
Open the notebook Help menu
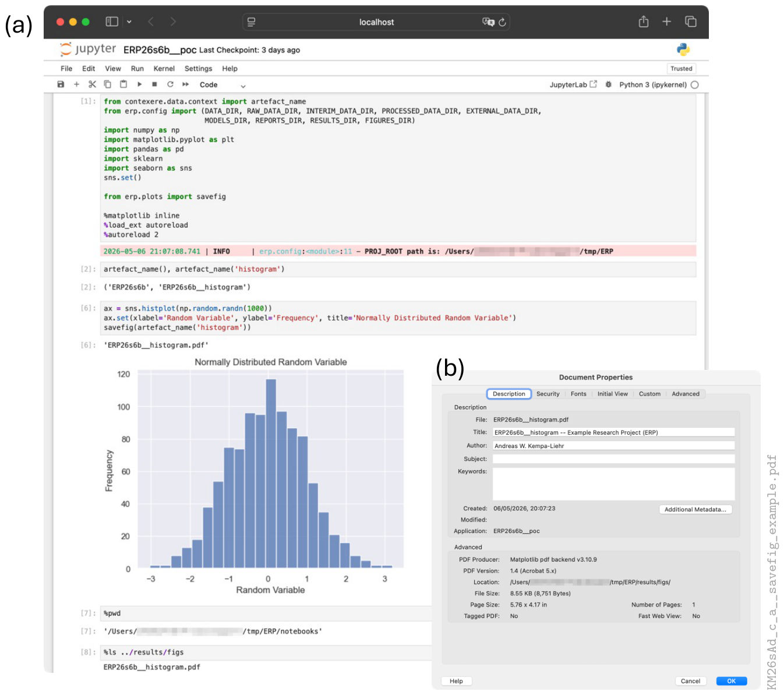[230, 68]
